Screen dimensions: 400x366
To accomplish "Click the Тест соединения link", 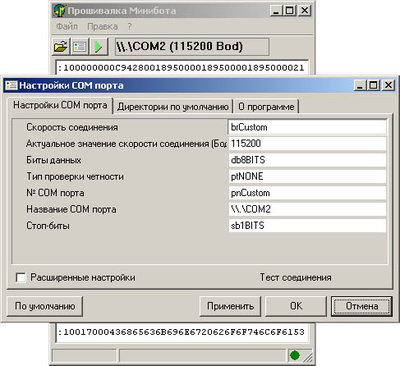I will (x=296, y=277).
